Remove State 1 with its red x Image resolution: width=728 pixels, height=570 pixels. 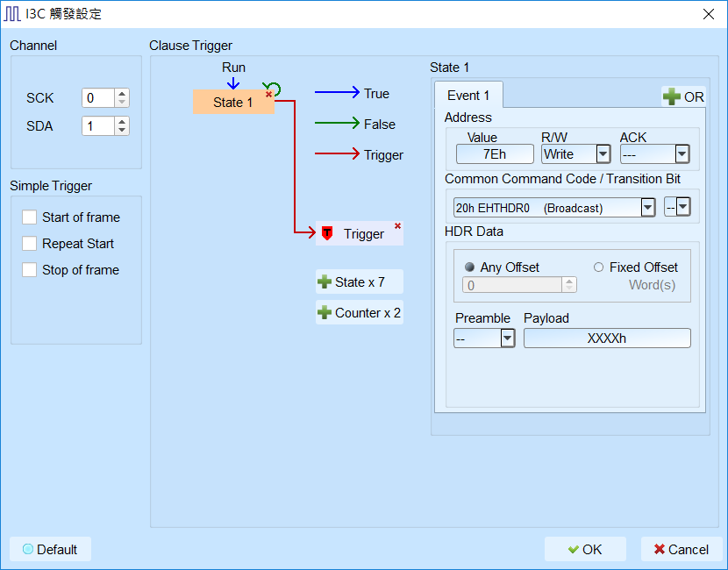click(x=268, y=95)
